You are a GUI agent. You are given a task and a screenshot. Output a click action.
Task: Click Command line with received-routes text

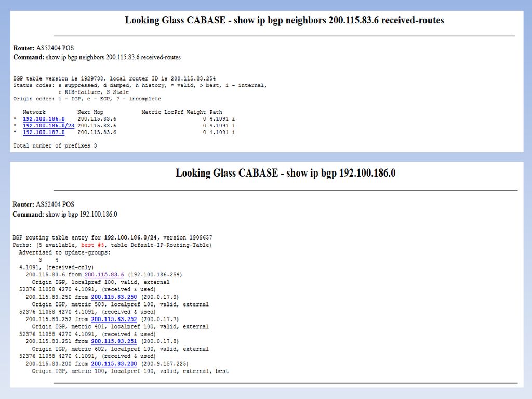[x=97, y=57]
